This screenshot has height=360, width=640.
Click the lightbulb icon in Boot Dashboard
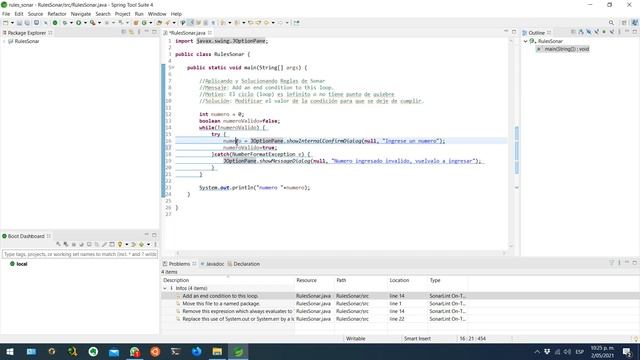click(120, 244)
